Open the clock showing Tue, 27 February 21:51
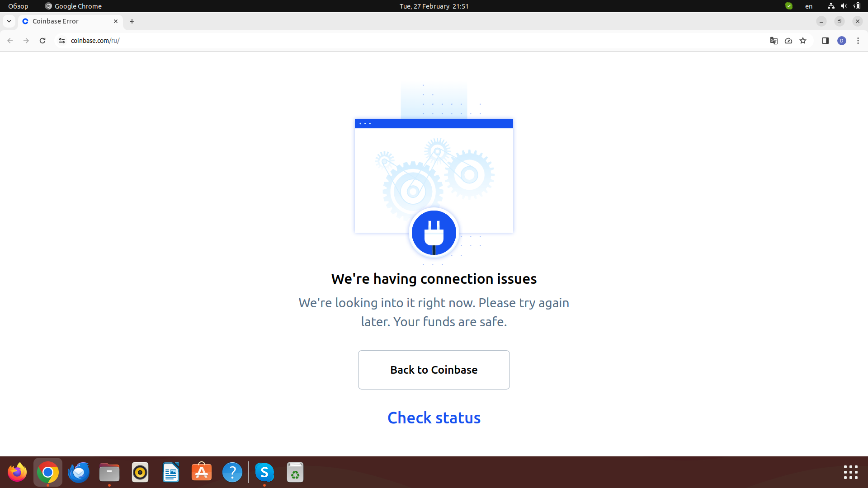Image resolution: width=868 pixels, height=488 pixels. click(434, 6)
